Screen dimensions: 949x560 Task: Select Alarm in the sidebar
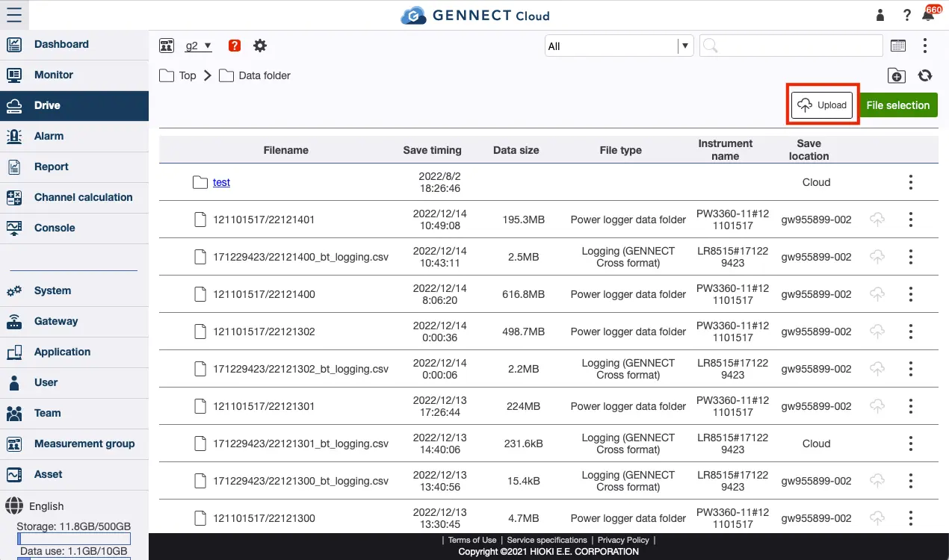[x=75, y=136]
